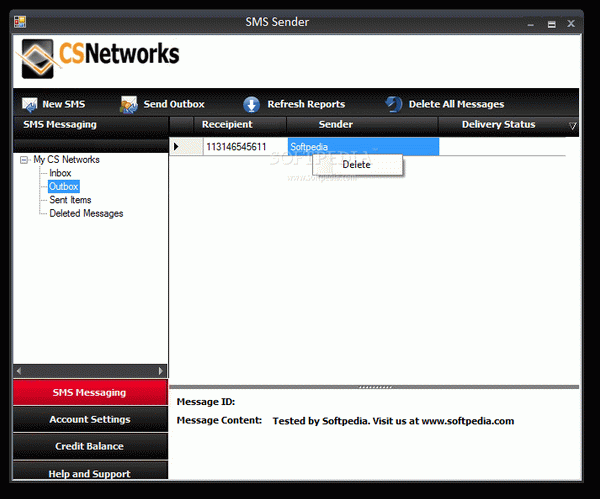Click the tree panel horizontal scrollbar track
Screen dimensions: 600x499
coord(90,371)
